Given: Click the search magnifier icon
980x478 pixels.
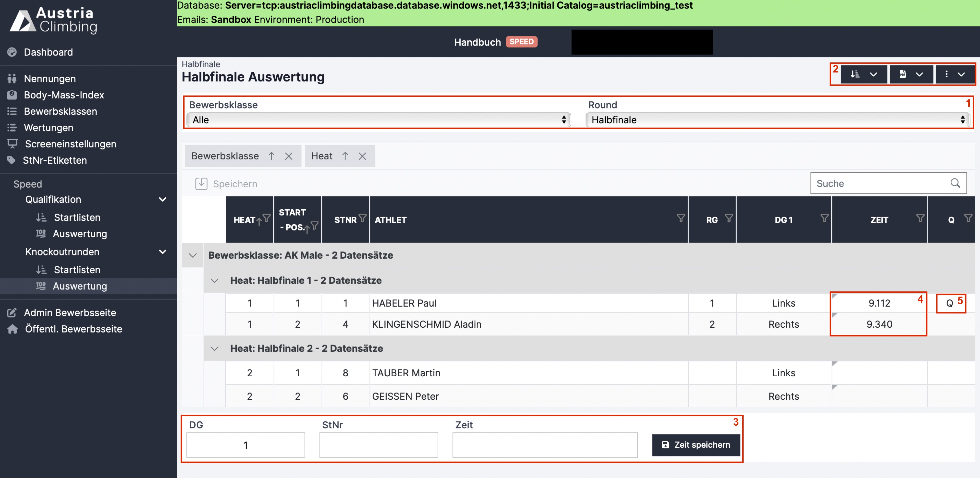Looking at the screenshot, I should pyautogui.click(x=955, y=183).
